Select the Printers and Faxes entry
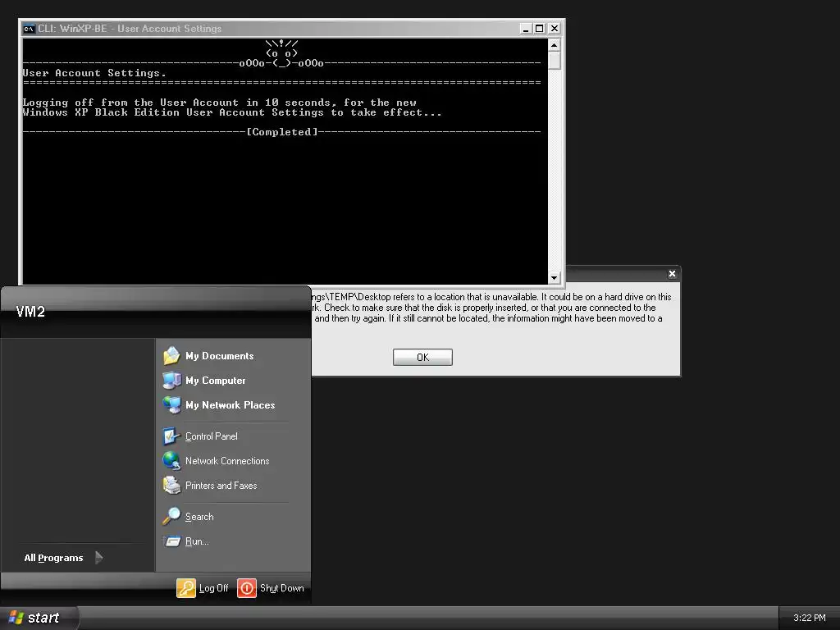 (x=221, y=486)
